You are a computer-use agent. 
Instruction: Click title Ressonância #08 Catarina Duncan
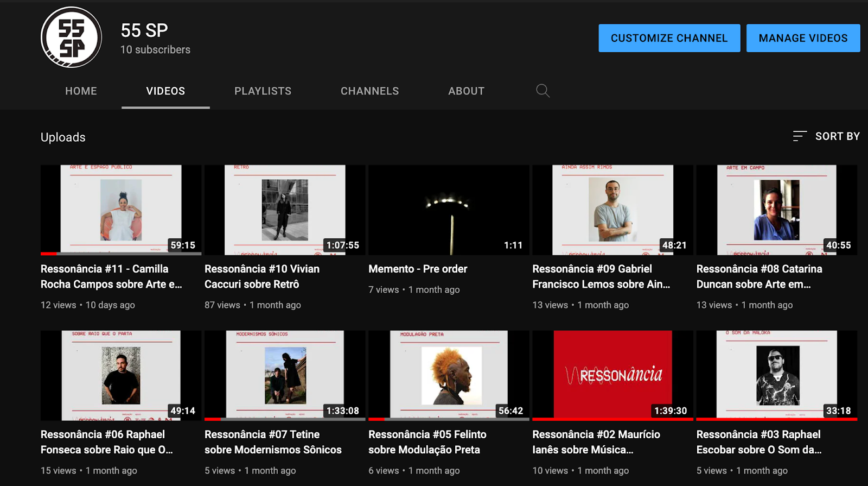click(x=759, y=276)
